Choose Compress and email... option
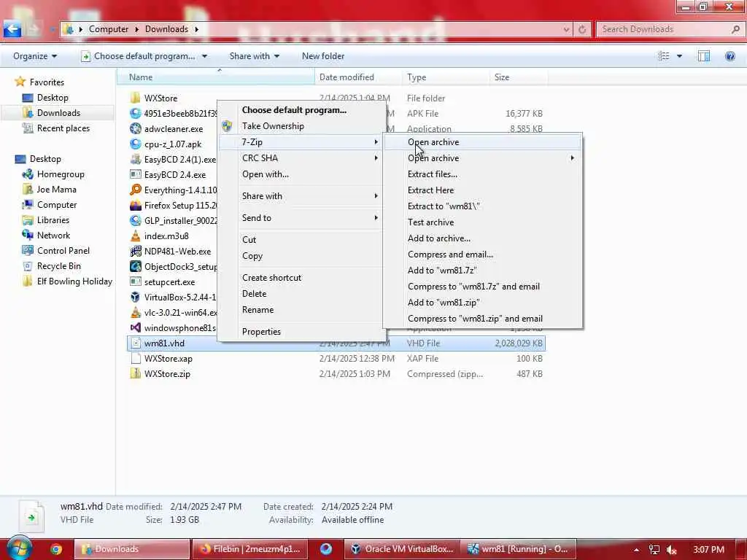 [450, 254]
